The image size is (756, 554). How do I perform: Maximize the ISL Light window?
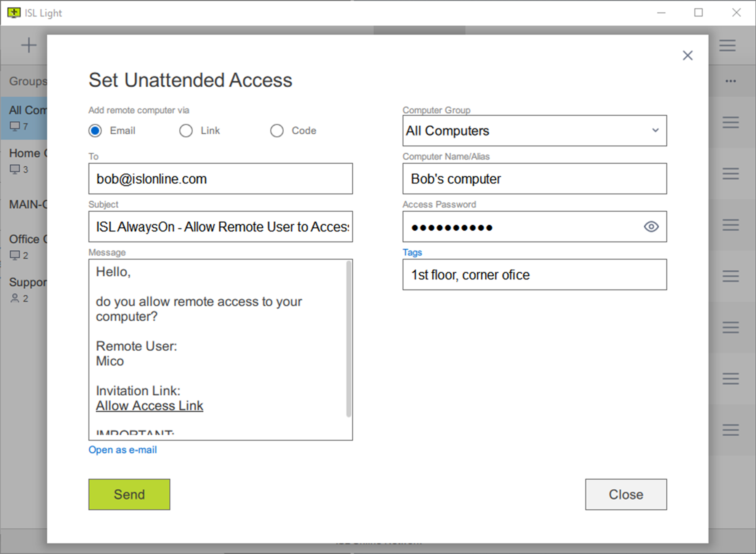pos(699,13)
